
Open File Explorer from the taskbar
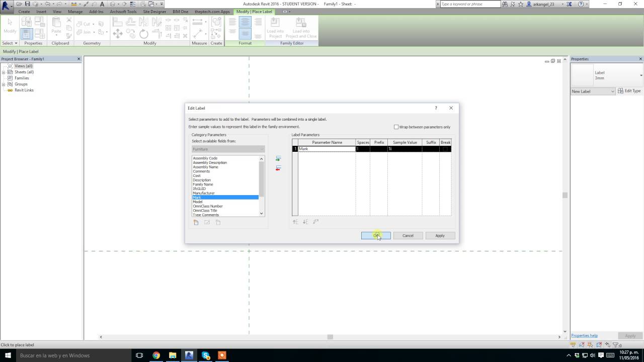[173, 355]
